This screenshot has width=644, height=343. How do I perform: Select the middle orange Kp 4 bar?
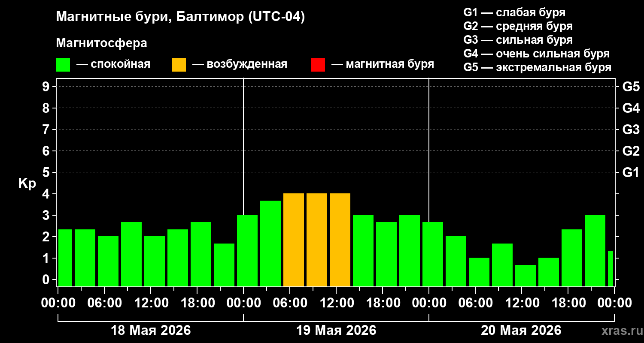317,240
